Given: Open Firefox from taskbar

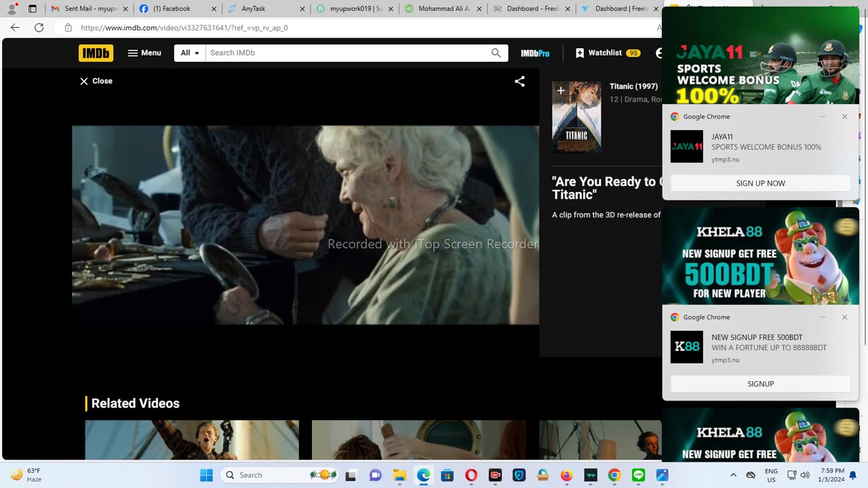Looking at the screenshot, I should [566, 475].
